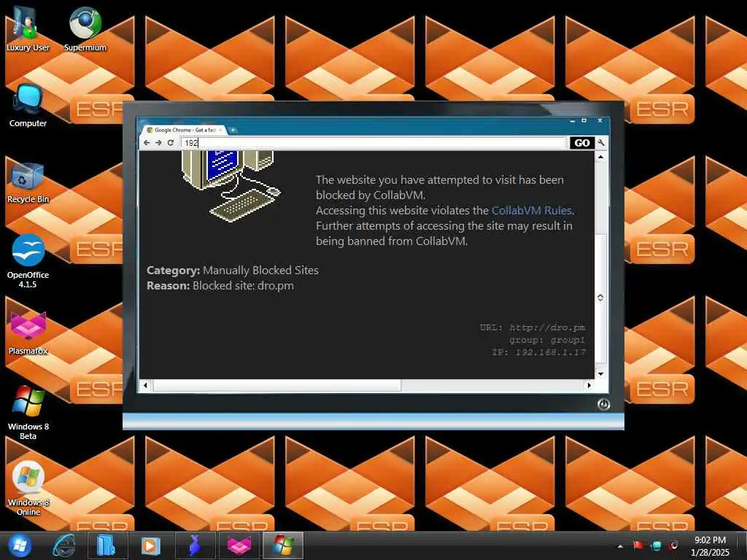Image resolution: width=747 pixels, height=560 pixels.
Task: Click the autoscroll marker in the scrollbar
Action: [x=600, y=297]
